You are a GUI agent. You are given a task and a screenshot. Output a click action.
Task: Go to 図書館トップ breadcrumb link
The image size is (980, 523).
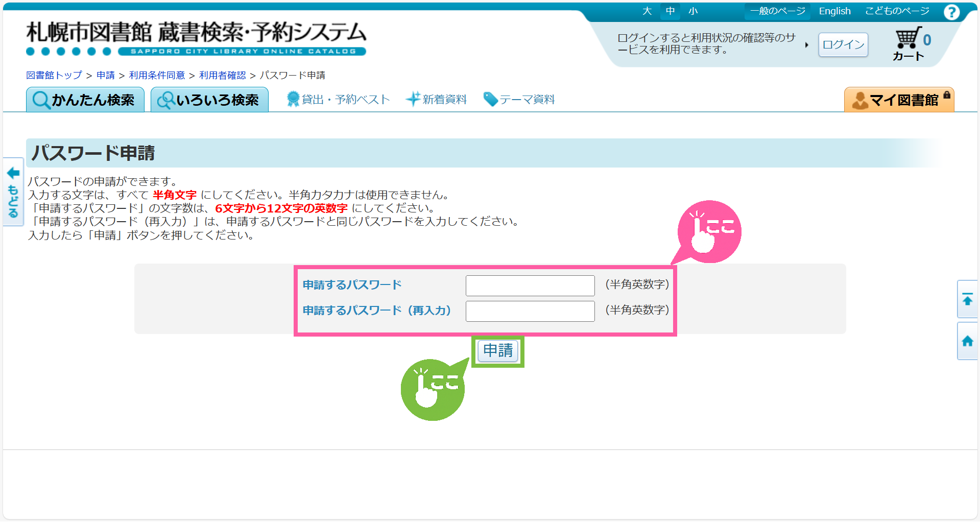(54, 76)
